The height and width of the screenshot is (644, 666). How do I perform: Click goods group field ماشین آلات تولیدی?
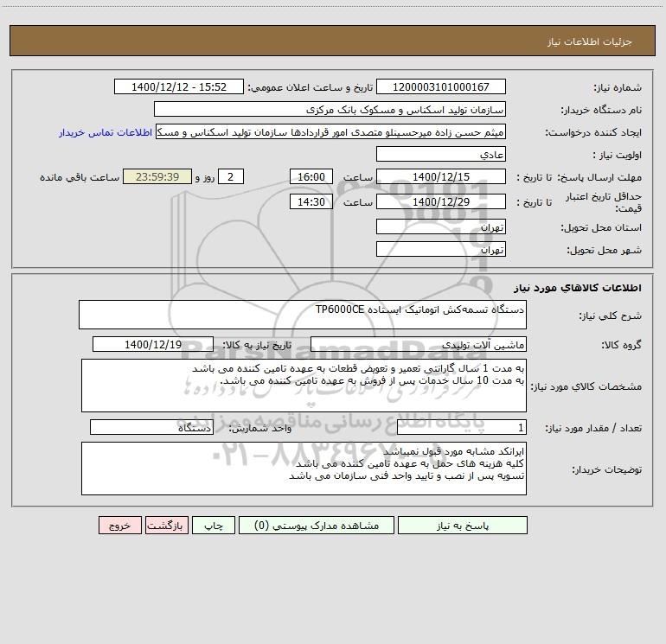click(x=419, y=344)
